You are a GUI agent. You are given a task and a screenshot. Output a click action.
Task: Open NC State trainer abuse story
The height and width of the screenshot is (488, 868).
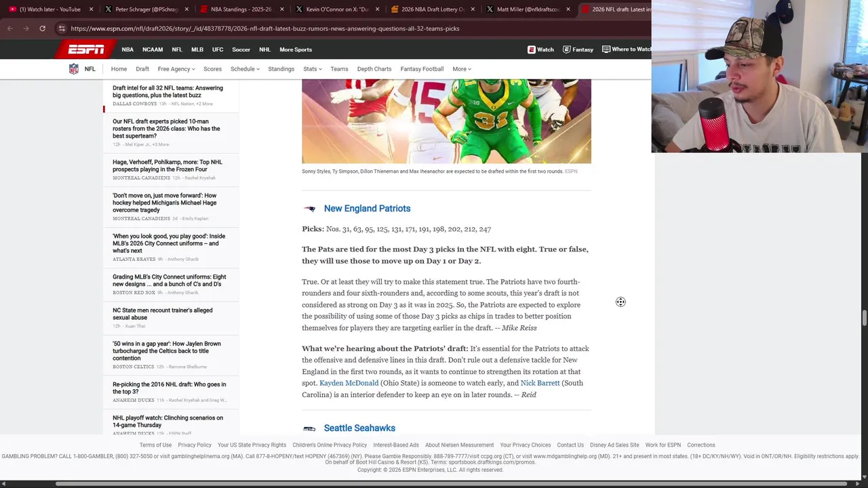pos(163,314)
